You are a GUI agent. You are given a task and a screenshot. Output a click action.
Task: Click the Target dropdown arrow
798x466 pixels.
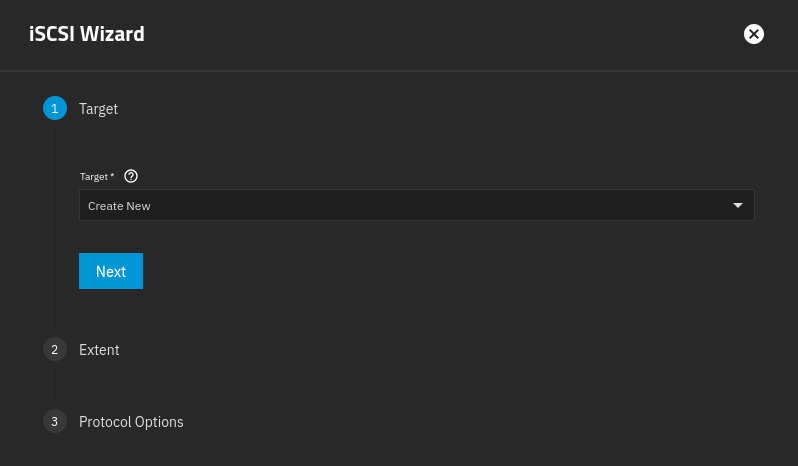tap(738, 205)
